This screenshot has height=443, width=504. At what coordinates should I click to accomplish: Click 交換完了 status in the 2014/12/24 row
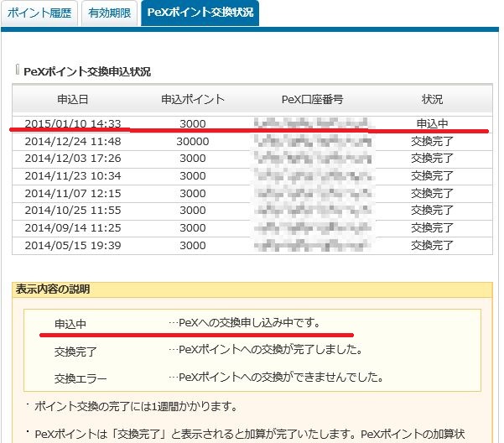click(x=432, y=142)
